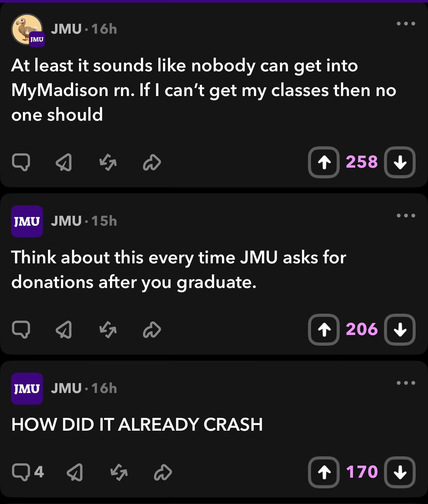
Task: Downvote the MyMadison post with 258 votes
Action: point(400,162)
